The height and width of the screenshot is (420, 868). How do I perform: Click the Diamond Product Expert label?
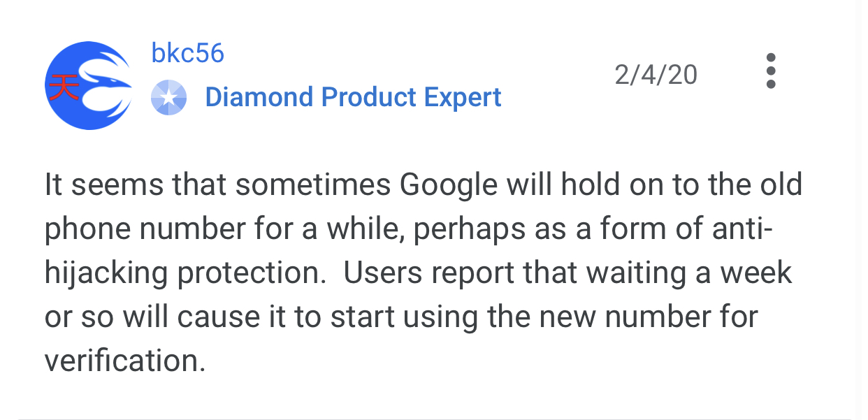tap(353, 96)
